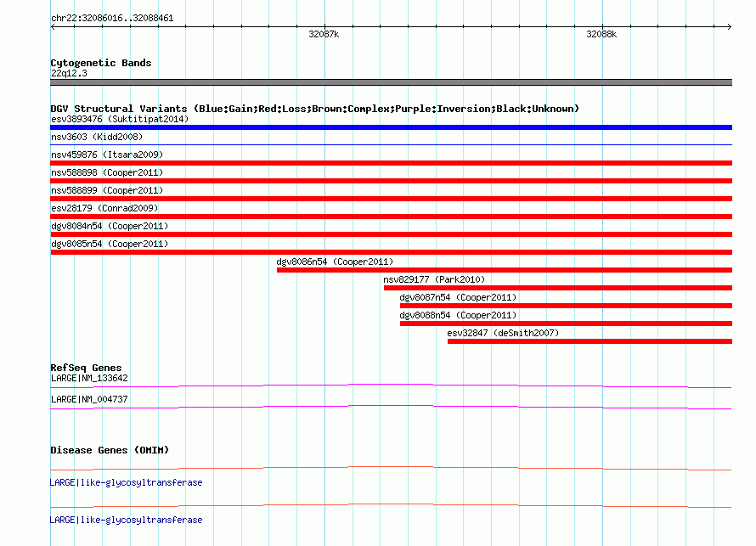
Task: Select nsv588898 (Cooper2011) variant label
Action: (x=107, y=172)
